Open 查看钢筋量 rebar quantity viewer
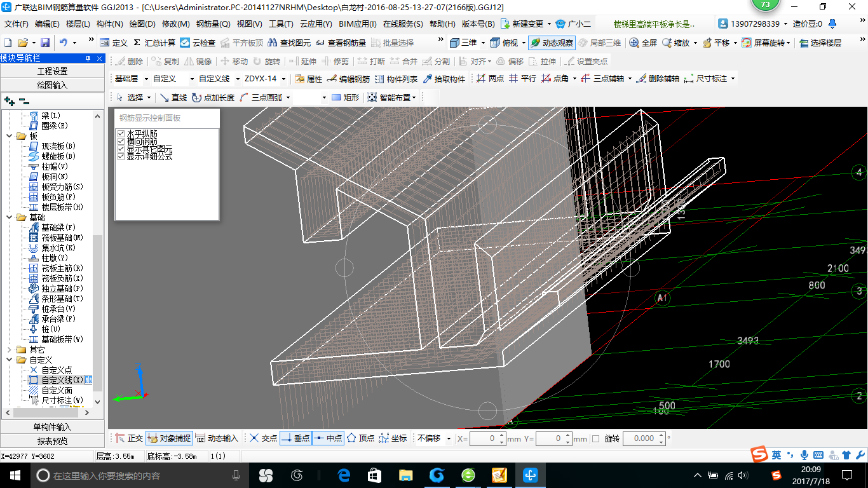 [341, 43]
